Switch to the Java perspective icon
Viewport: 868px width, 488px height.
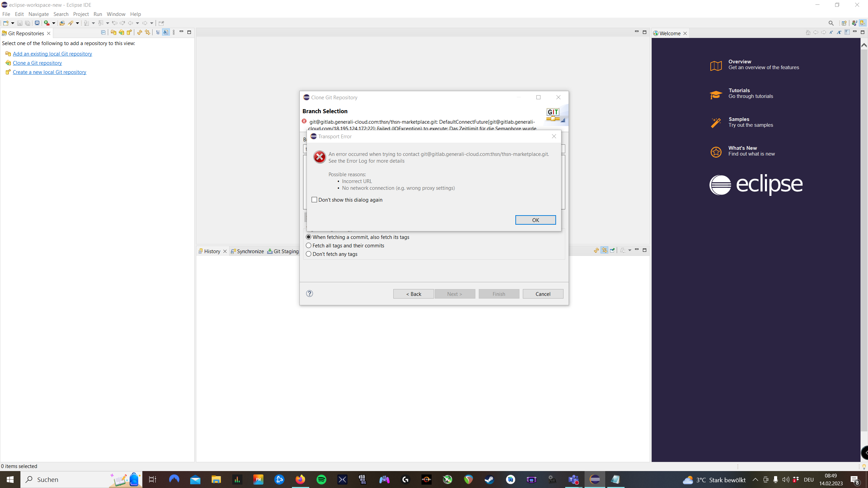coord(854,23)
